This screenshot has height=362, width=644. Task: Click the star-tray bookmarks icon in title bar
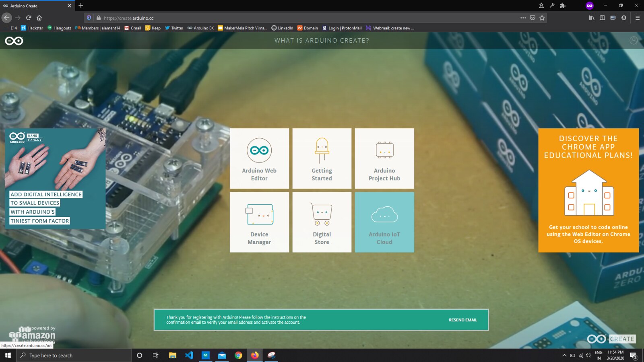(x=541, y=6)
